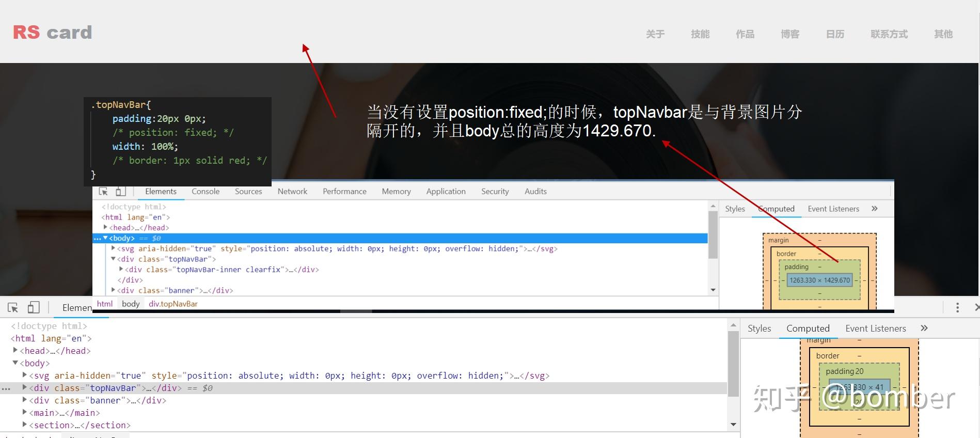980x438 pixels.
Task: Open Event Listeners tab in lower DevTools
Action: point(876,328)
